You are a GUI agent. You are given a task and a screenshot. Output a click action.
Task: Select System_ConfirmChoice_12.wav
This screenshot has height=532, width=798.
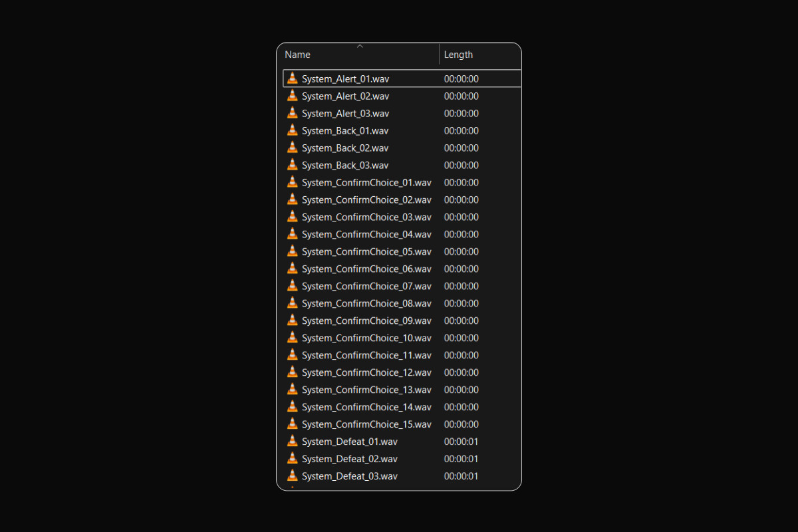click(366, 372)
